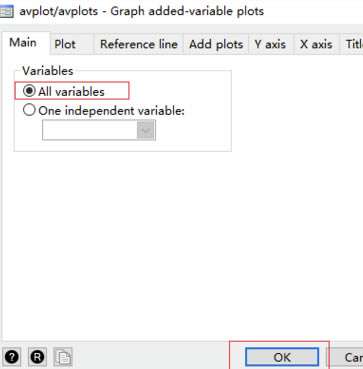363x369 pixels.
Task: Select the All variables radio button
Action: 29,91
